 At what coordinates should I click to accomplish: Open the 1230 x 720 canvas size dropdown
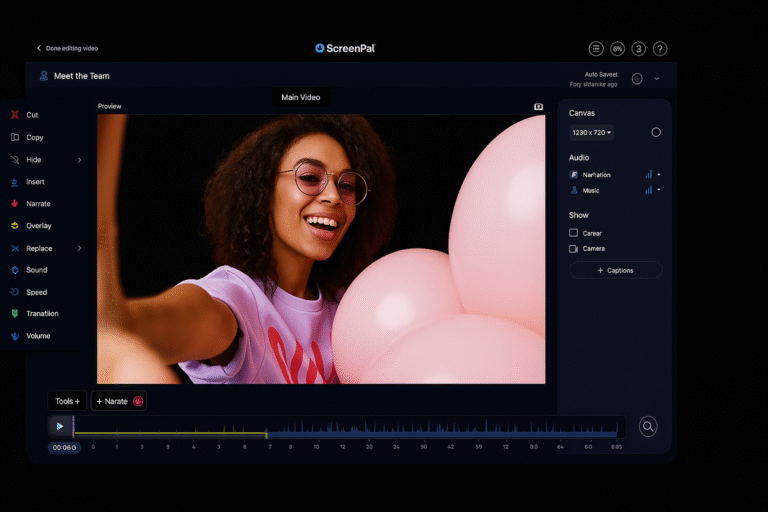tap(592, 132)
